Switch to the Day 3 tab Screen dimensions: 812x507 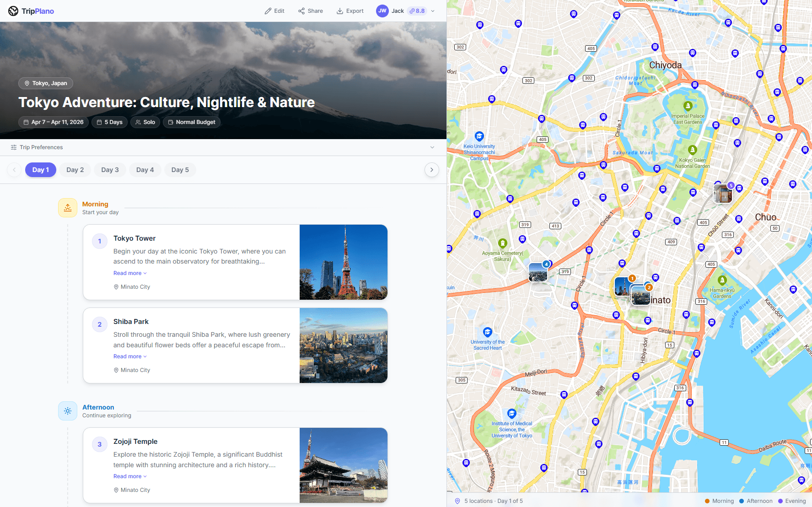click(x=110, y=170)
